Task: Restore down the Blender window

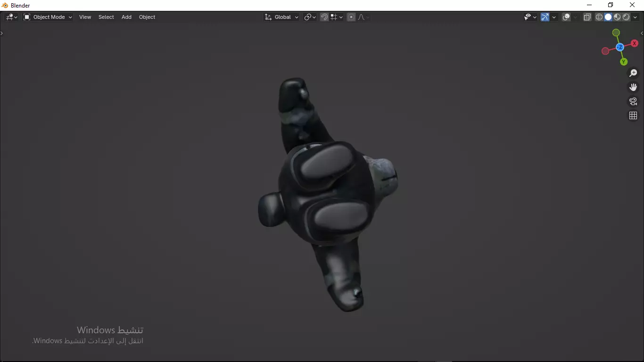Action: pos(611,5)
